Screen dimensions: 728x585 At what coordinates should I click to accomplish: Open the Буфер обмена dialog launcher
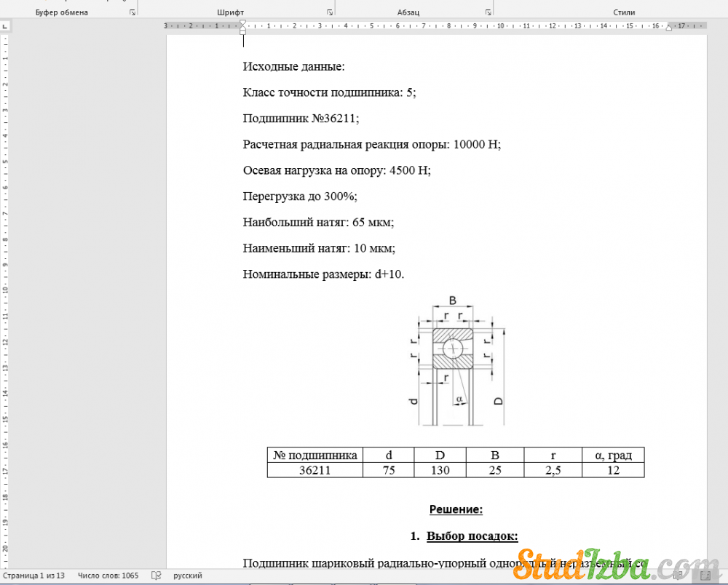tap(132, 12)
